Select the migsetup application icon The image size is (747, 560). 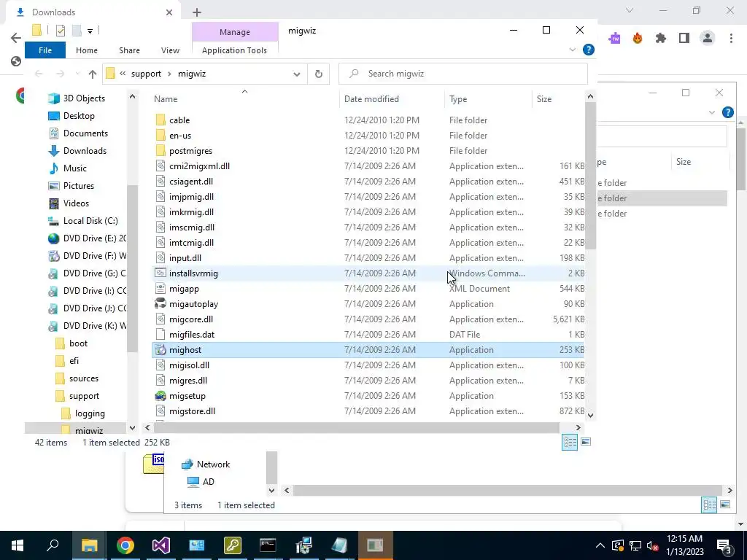[160, 396]
